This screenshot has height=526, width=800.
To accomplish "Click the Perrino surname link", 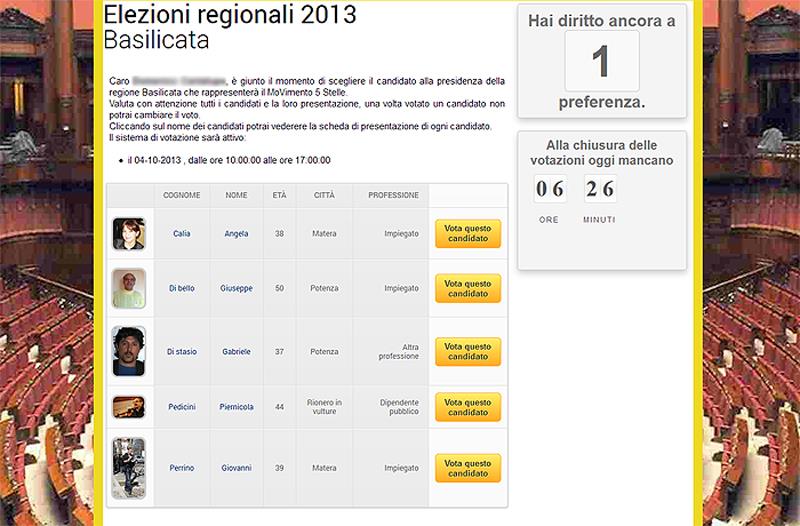I will (181, 468).
